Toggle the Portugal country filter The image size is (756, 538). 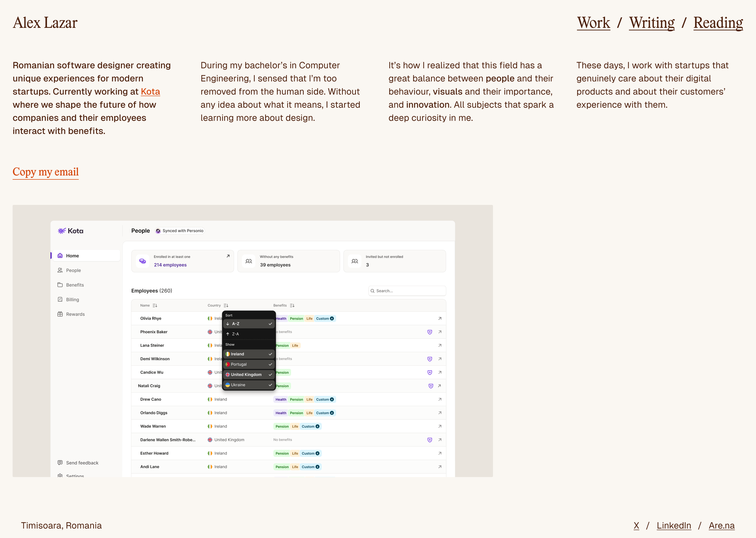(249, 364)
